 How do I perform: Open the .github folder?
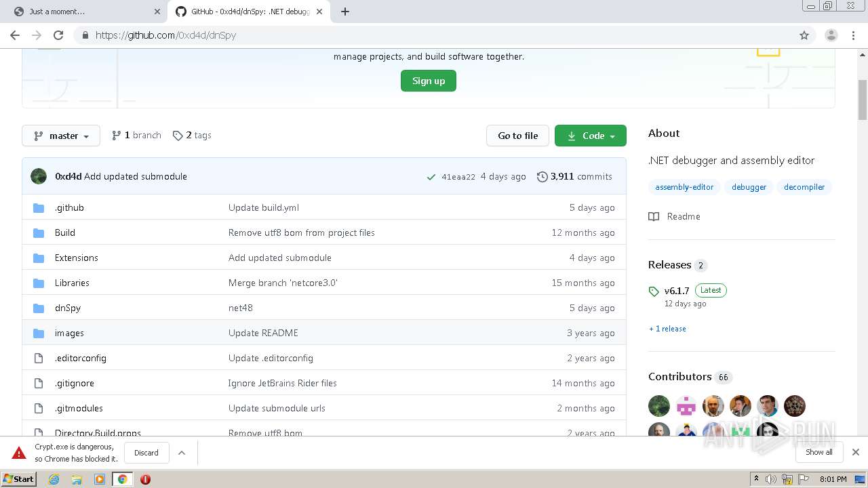(69, 207)
